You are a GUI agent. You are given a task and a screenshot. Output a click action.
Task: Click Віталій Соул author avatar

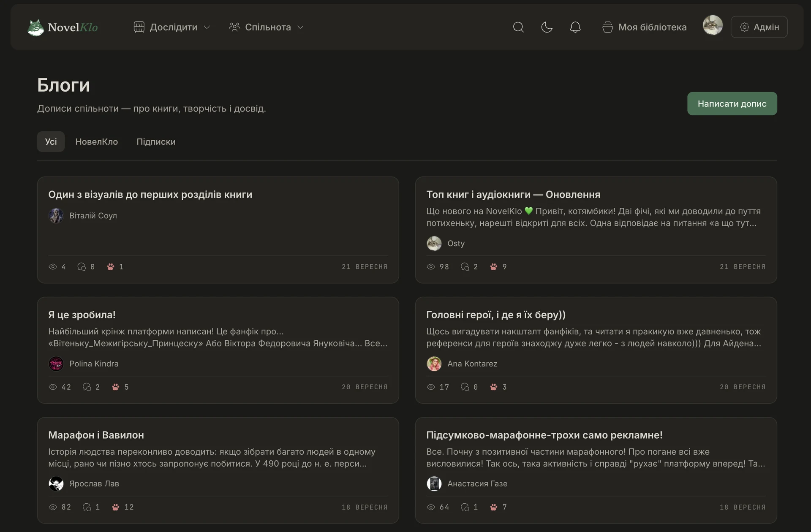56,216
